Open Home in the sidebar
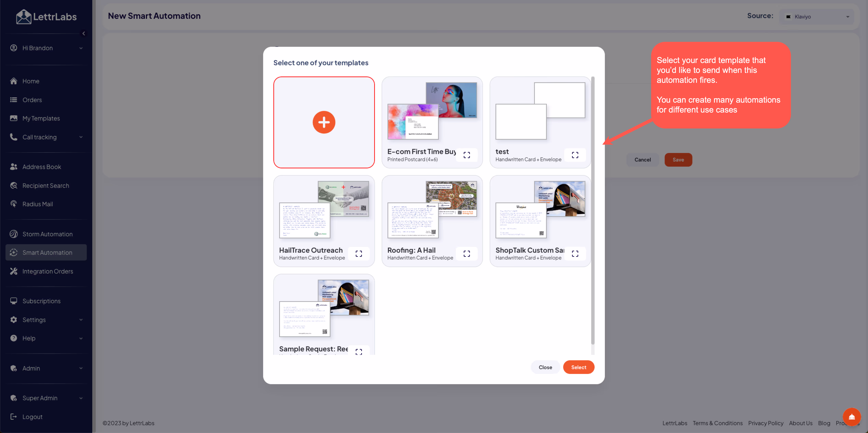The height and width of the screenshot is (433, 868). [46, 81]
